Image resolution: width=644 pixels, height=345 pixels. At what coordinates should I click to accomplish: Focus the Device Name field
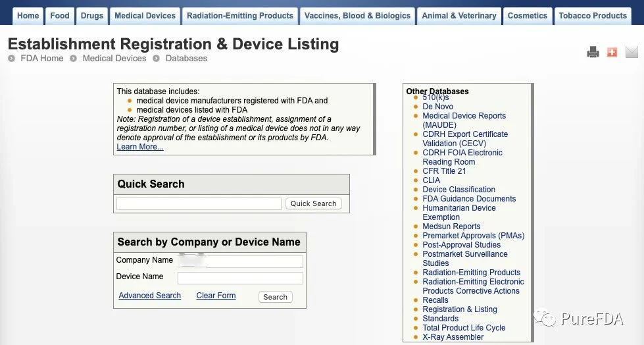pyautogui.click(x=240, y=278)
